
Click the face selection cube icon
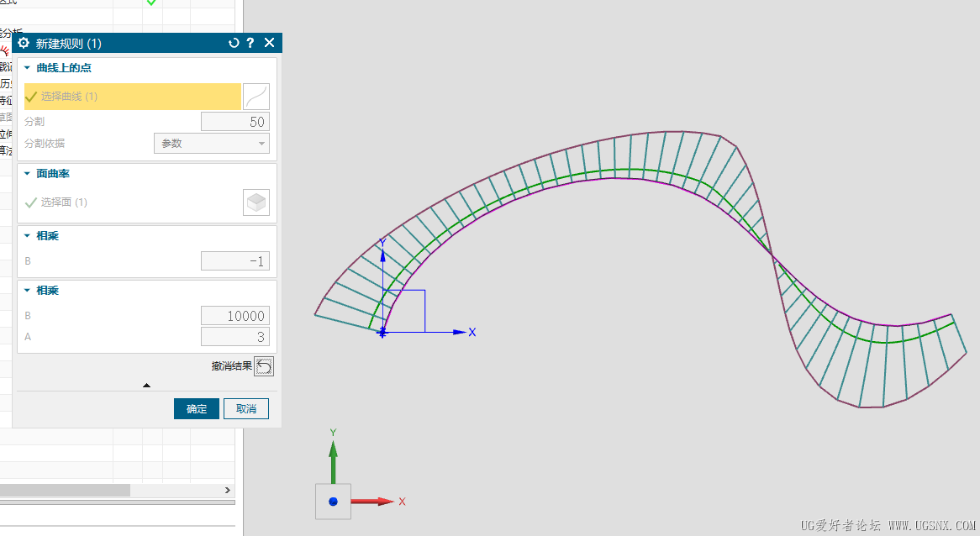click(x=256, y=202)
